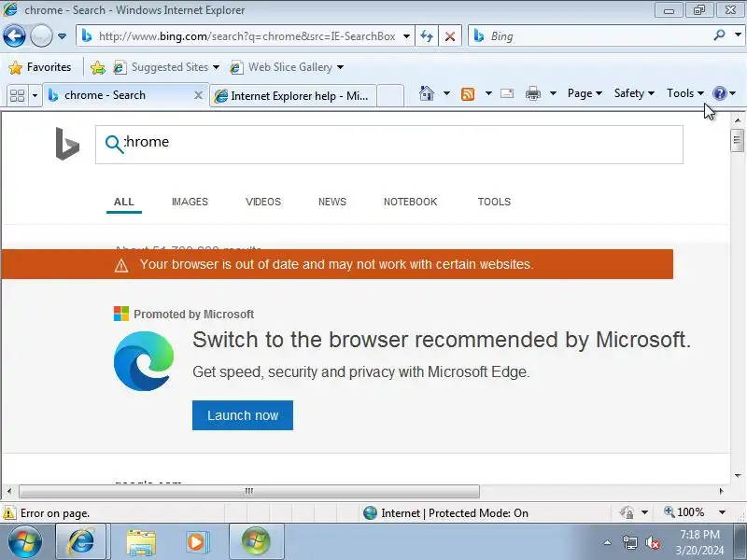Image resolution: width=747 pixels, height=560 pixels.
Task: Click the orange RSS Feeds icon
Action: click(x=468, y=94)
